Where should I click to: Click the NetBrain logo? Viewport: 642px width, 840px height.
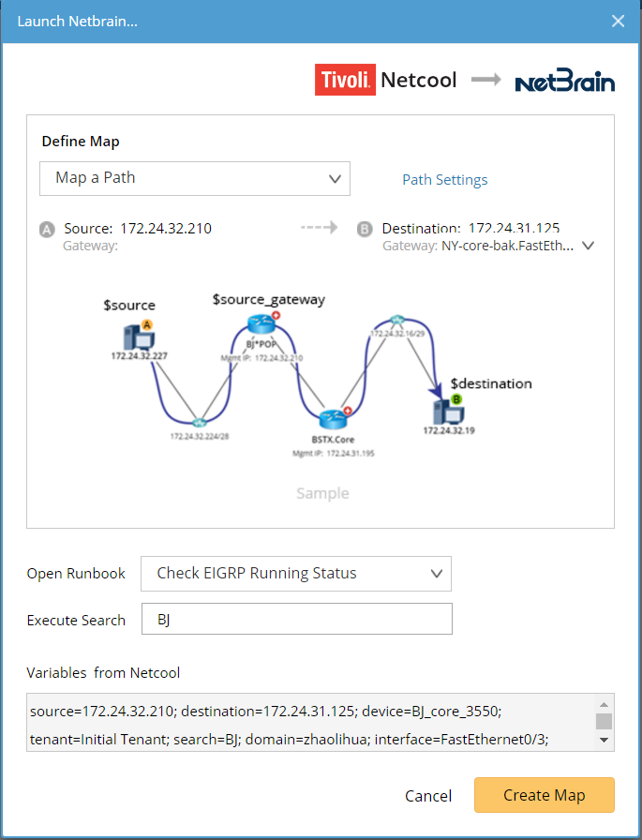[x=565, y=82]
